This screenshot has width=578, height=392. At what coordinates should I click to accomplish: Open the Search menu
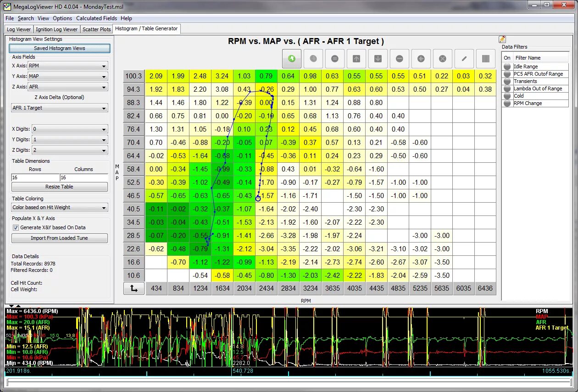(26, 18)
